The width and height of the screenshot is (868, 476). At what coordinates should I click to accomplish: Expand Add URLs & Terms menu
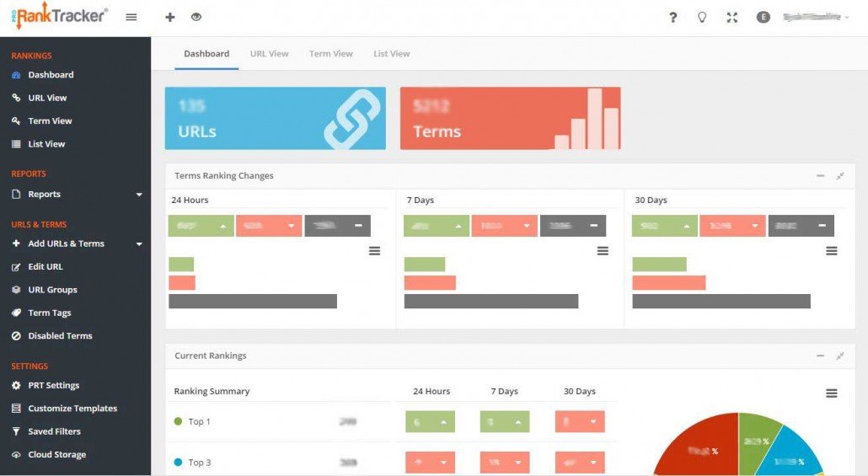pos(77,243)
